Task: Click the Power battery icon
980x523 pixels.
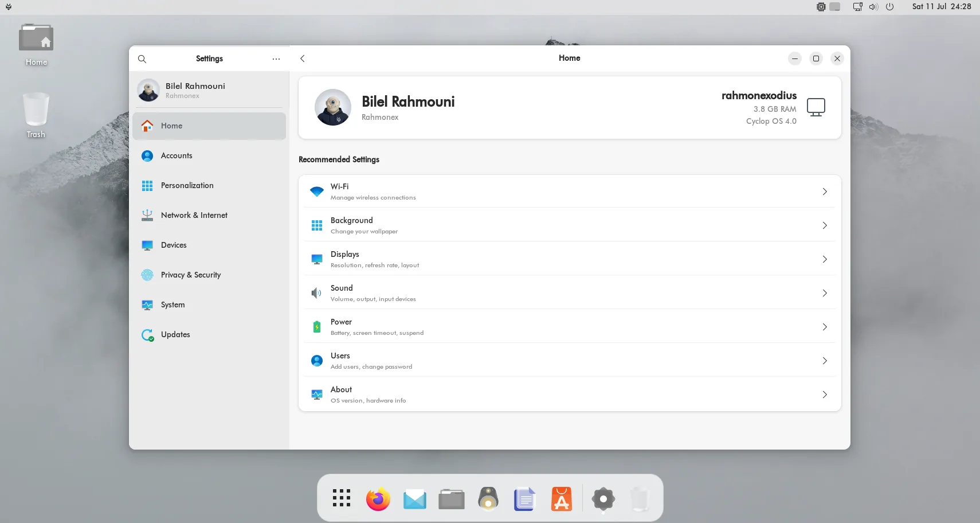Action: (x=317, y=327)
